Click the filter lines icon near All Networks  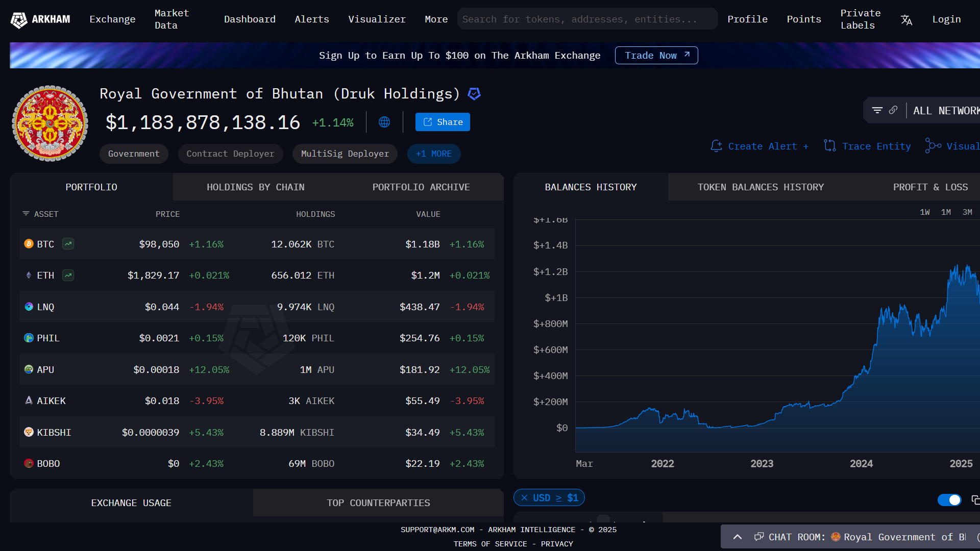pyautogui.click(x=877, y=110)
